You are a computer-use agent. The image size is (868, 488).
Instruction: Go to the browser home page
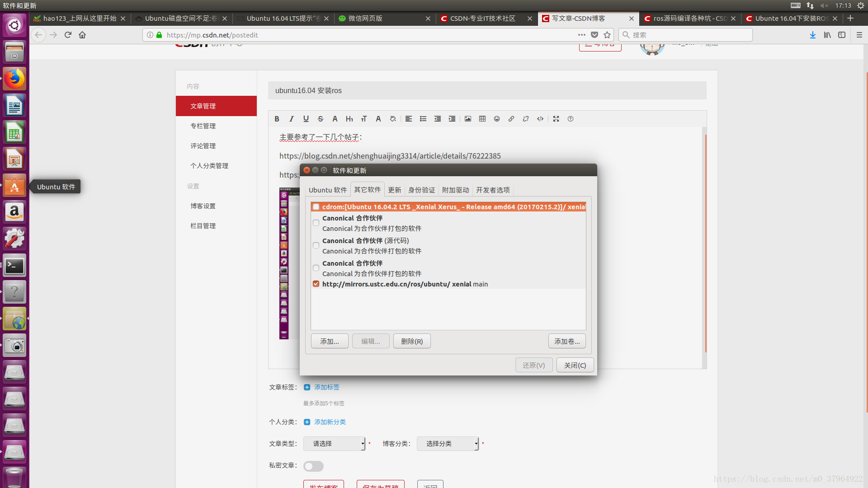point(82,35)
